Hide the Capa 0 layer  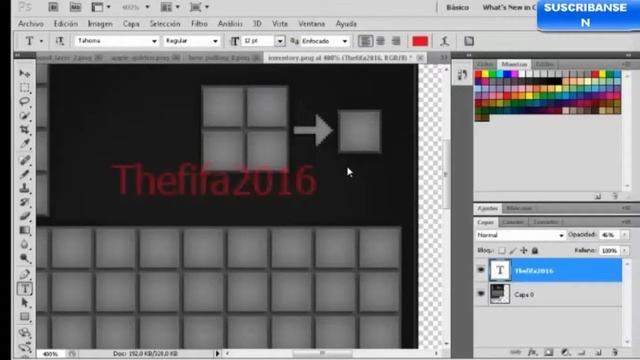(481, 294)
